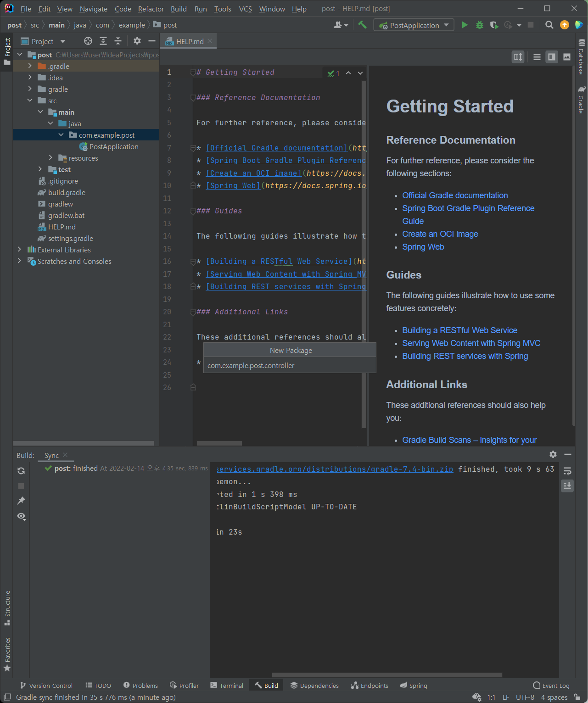Open the user account icon in toolbar
This screenshot has height=703, width=588.
pos(341,25)
